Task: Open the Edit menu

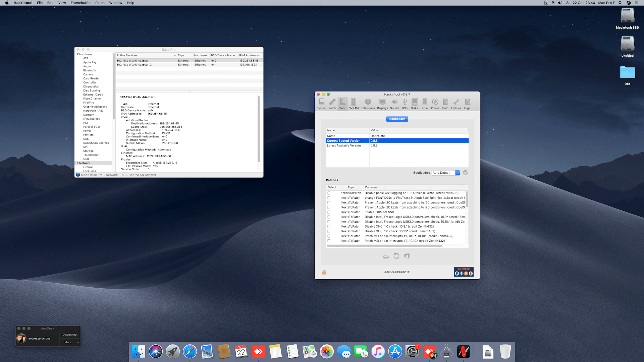Action: coord(50,3)
